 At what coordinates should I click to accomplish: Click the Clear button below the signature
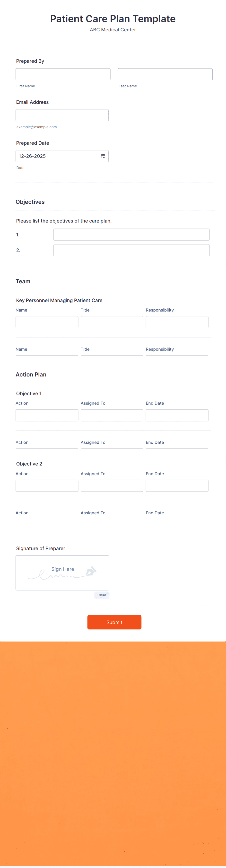102,595
